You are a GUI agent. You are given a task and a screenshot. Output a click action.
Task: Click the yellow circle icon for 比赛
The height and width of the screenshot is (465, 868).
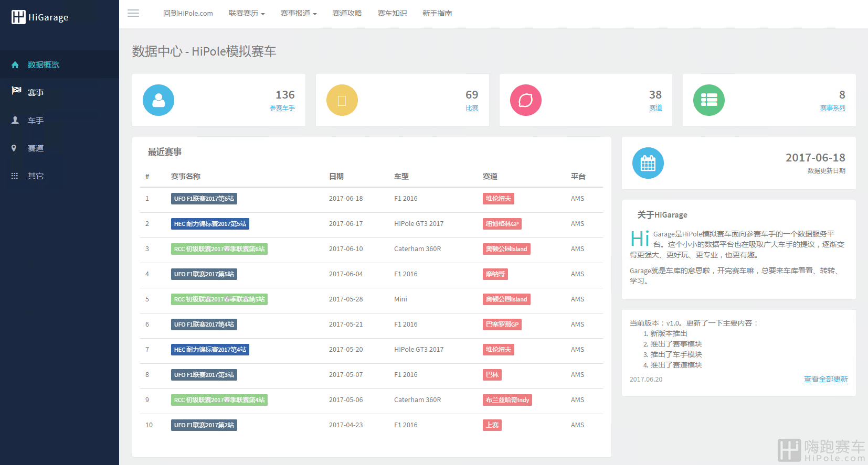342,100
